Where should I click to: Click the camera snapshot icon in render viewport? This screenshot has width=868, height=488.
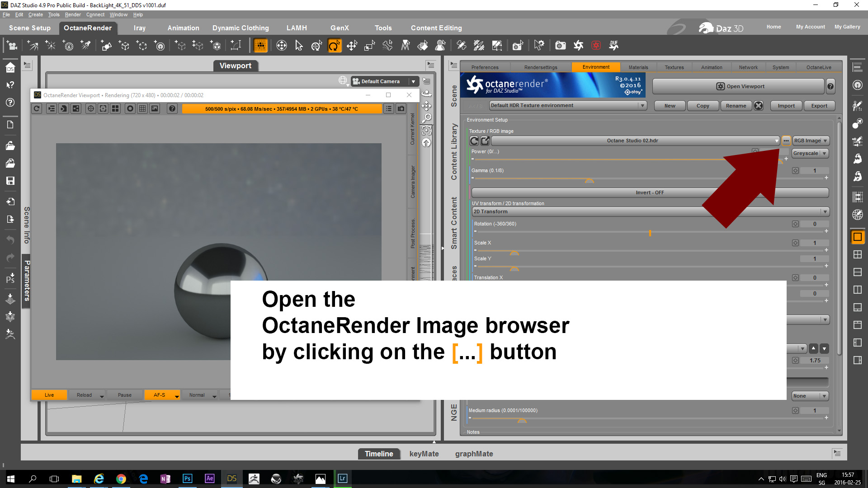401,108
